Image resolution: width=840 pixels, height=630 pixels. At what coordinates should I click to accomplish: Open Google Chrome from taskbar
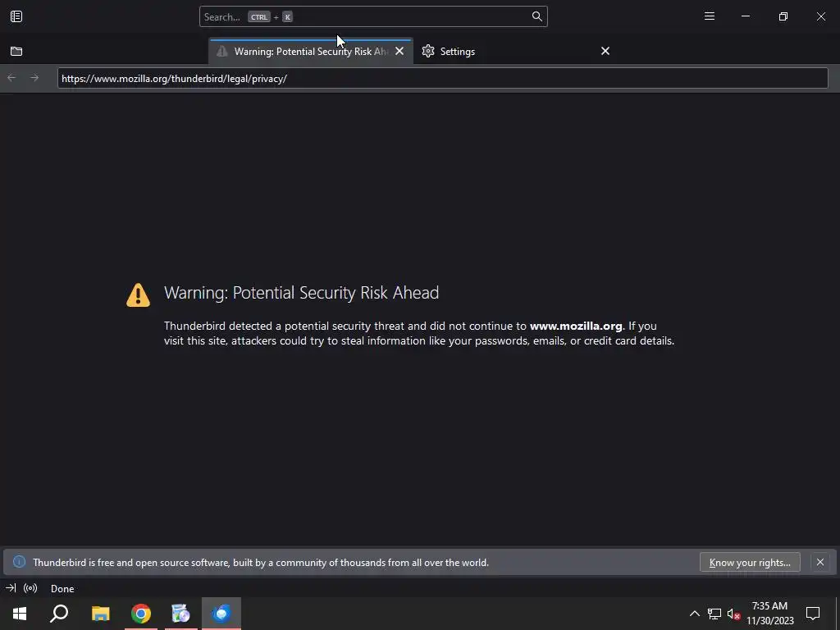pos(141,614)
